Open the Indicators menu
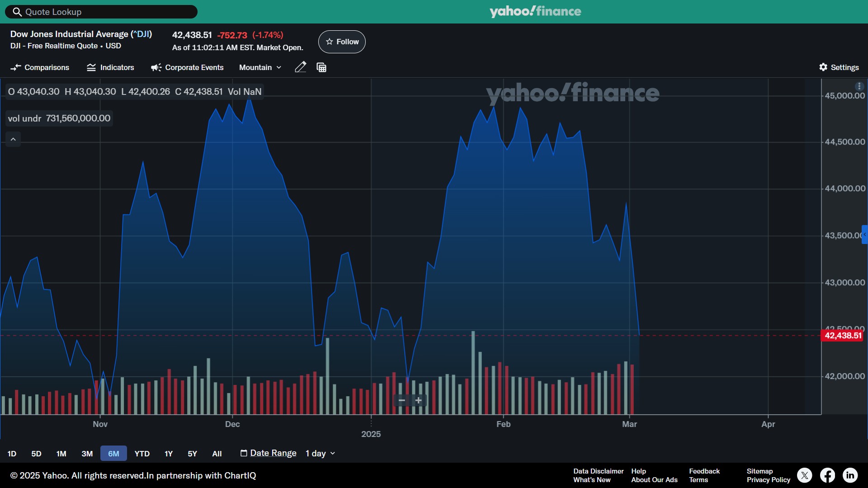This screenshot has height=488, width=868. coord(110,67)
